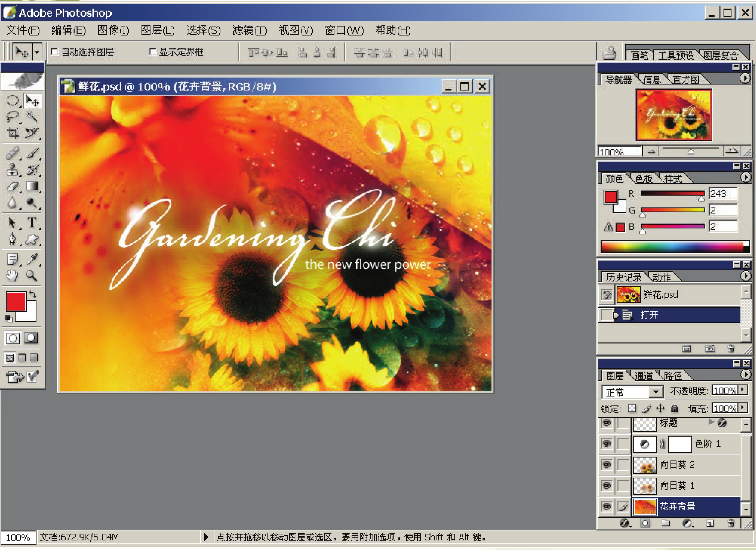Select the Crop tool in toolbox
Screen dimensions: 756x550
tap(13, 133)
